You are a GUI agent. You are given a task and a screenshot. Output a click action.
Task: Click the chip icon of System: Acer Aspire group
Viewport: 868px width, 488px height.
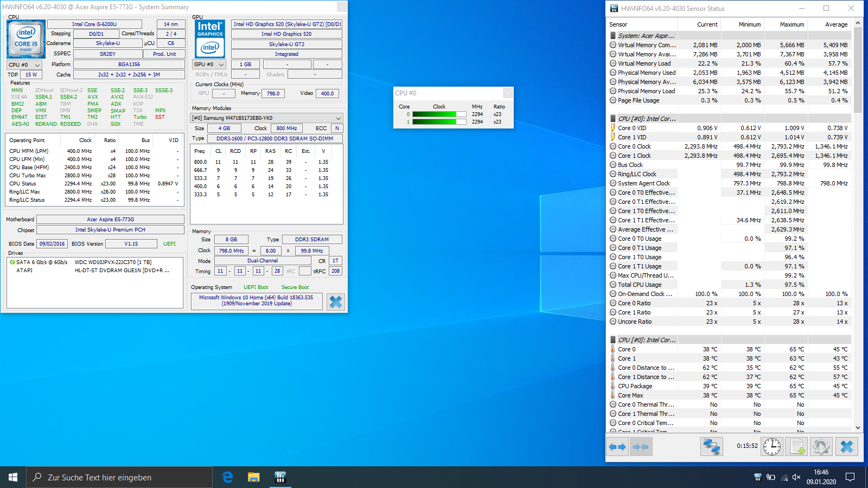[x=613, y=36]
